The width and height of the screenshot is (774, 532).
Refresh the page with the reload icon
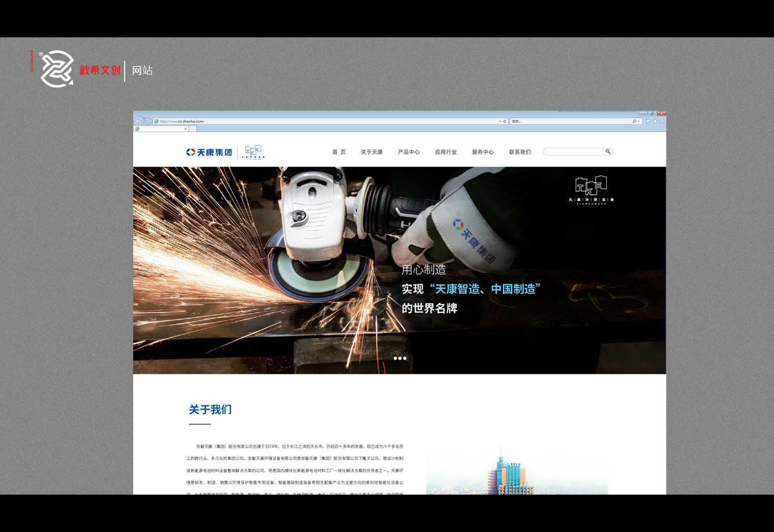(505, 121)
